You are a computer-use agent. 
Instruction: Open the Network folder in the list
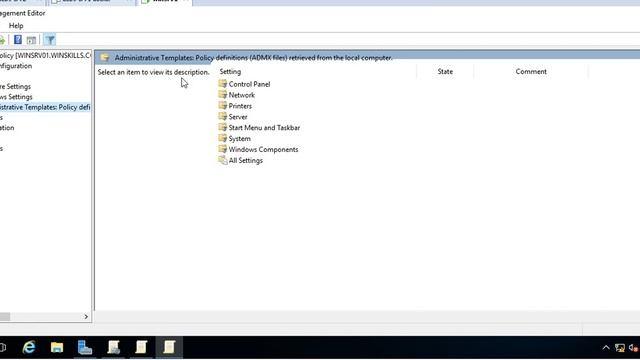point(242,95)
